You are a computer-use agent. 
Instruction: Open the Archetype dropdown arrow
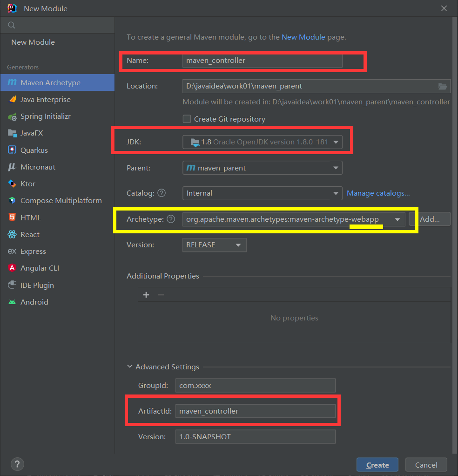[397, 219]
